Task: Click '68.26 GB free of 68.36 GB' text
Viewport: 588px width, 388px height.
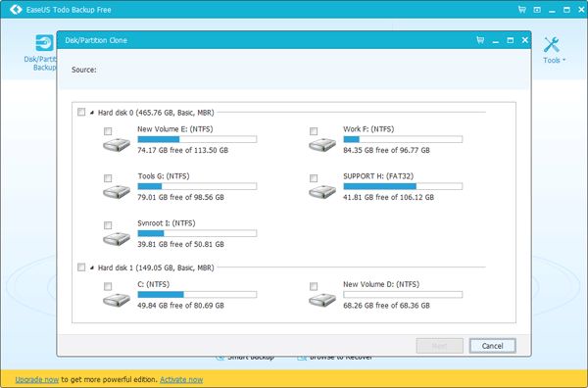Action: coord(386,306)
